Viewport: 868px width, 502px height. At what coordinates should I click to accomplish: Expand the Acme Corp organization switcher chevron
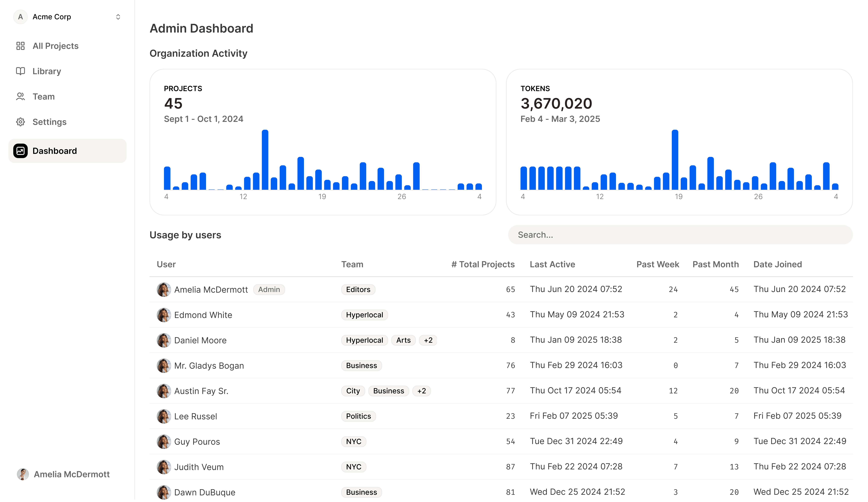click(118, 17)
